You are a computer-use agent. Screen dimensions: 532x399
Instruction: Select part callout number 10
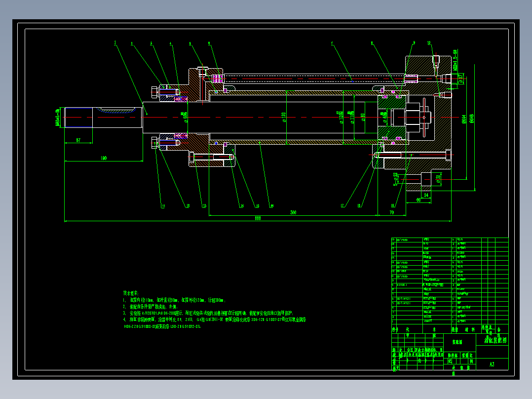pos(429,43)
